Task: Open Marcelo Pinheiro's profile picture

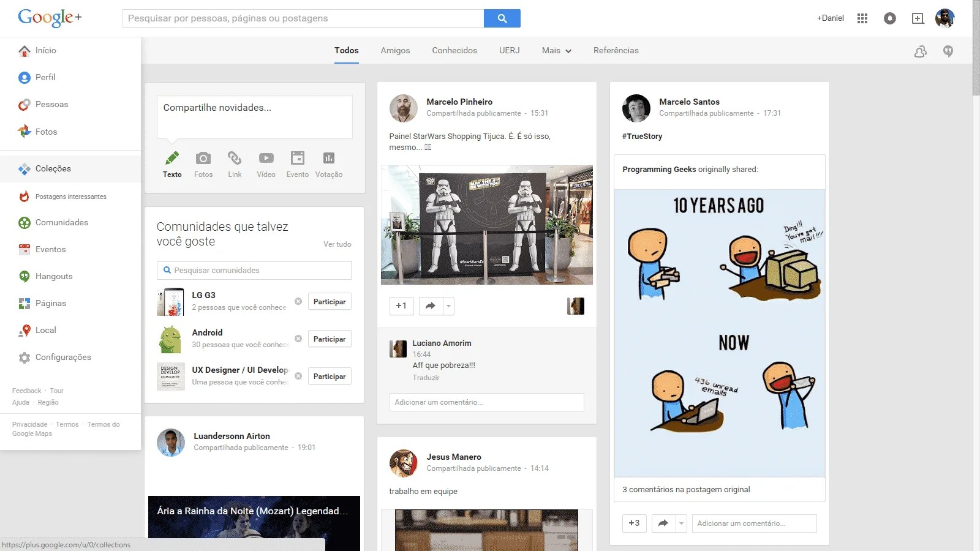Action: pyautogui.click(x=403, y=108)
